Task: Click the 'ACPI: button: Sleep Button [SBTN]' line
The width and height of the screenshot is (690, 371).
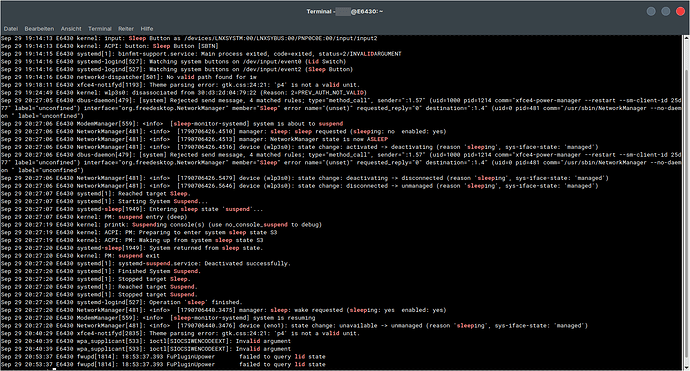Action: click(110, 46)
